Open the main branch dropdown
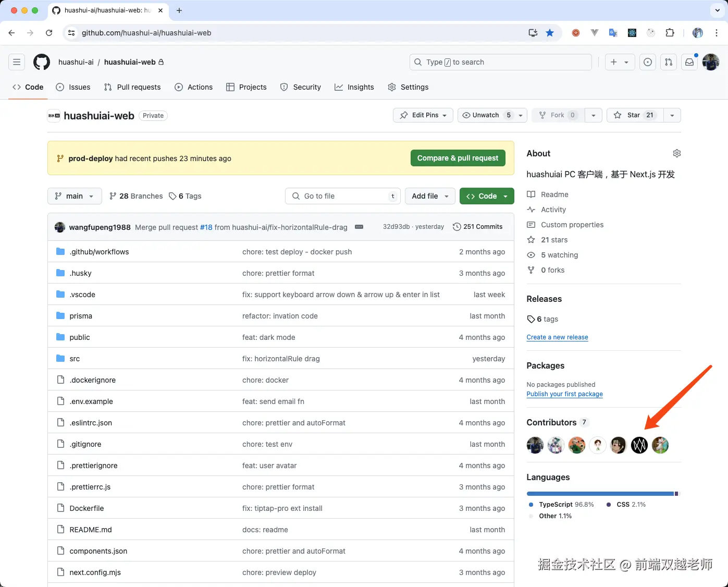This screenshot has height=587, width=728. pyautogui.click(x=75, y=196)
